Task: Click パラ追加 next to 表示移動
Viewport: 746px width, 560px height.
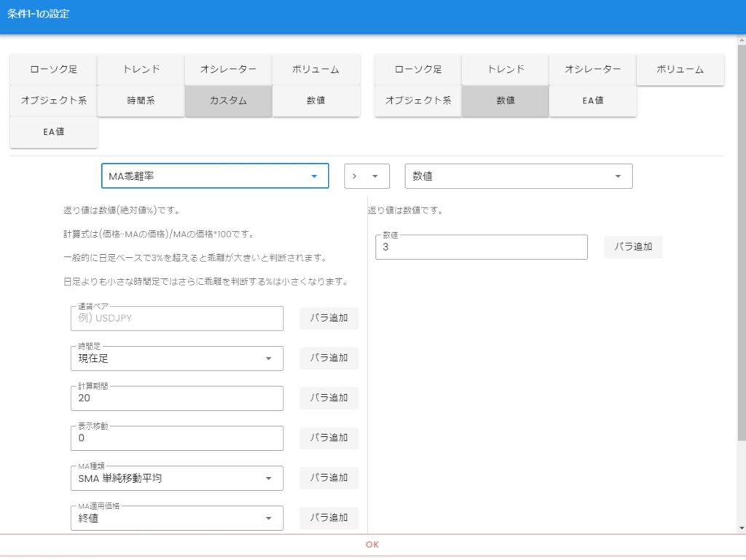Action: (329, 438)
